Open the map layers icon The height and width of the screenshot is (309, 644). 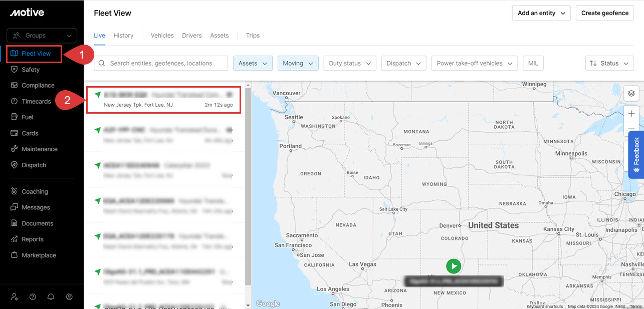pyautogui.click(x=631, y=94)
